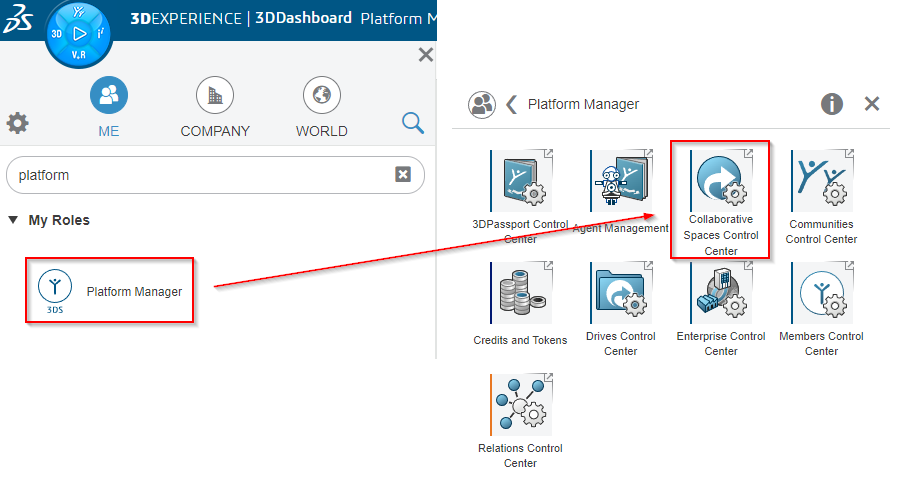
Task: Select the Platform Manager role
Action: tap(109, 291)
